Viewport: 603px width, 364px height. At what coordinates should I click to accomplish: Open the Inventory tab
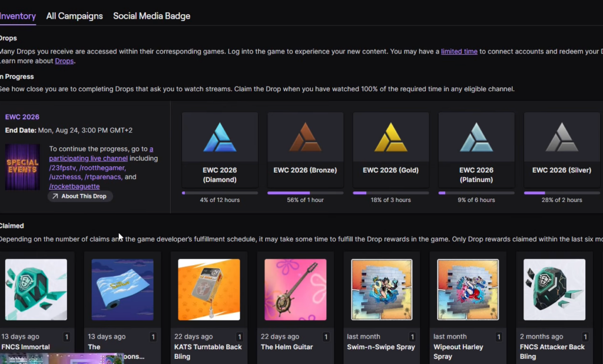tap(18, 16)
